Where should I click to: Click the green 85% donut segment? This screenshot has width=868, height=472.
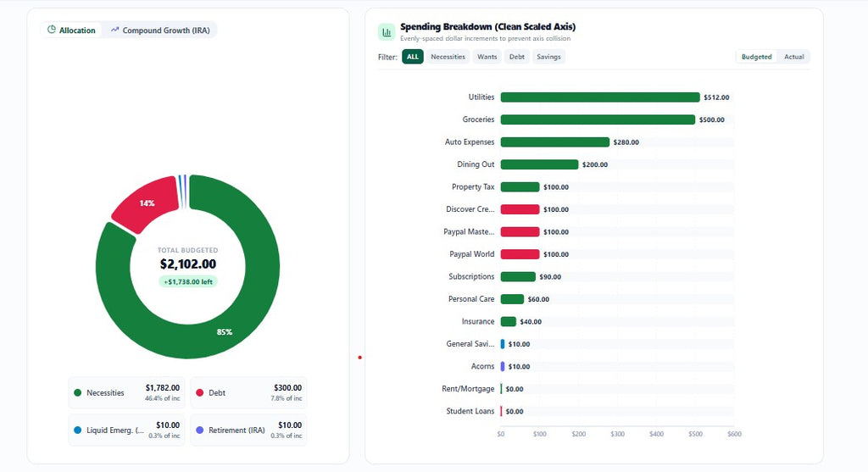click(x=224, y=332)
